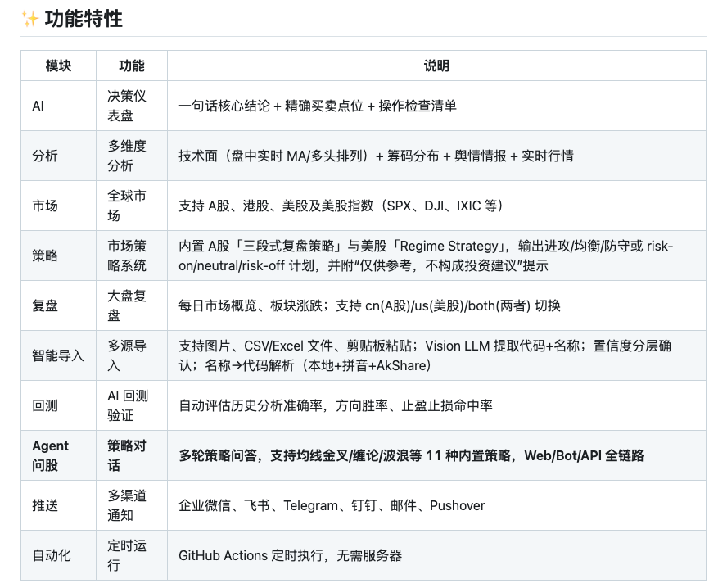Select the 智能导入 module cell
Screen dimensions: 709x588
[x=58, y=355]
